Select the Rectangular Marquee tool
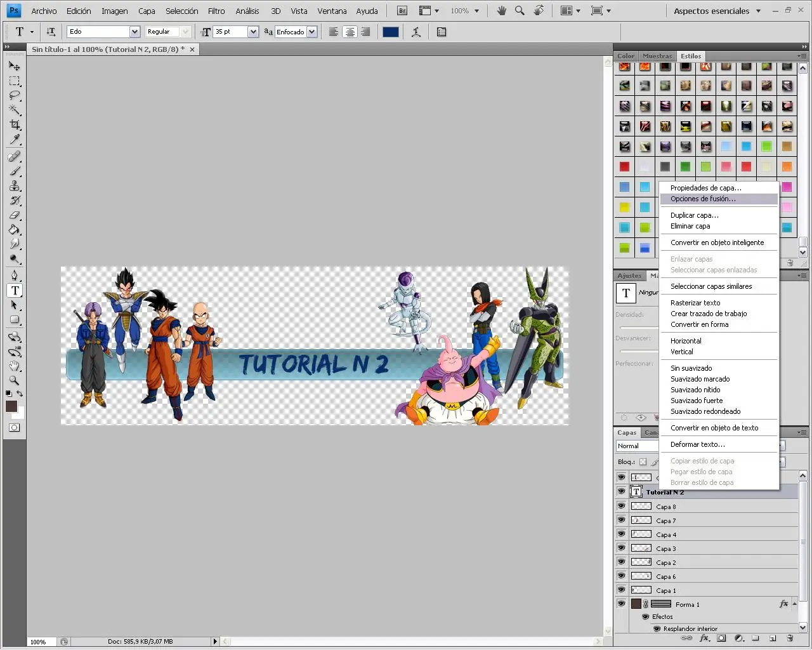Image resolution: width=812 pixels, height=650 pixels. click(15, 81)
